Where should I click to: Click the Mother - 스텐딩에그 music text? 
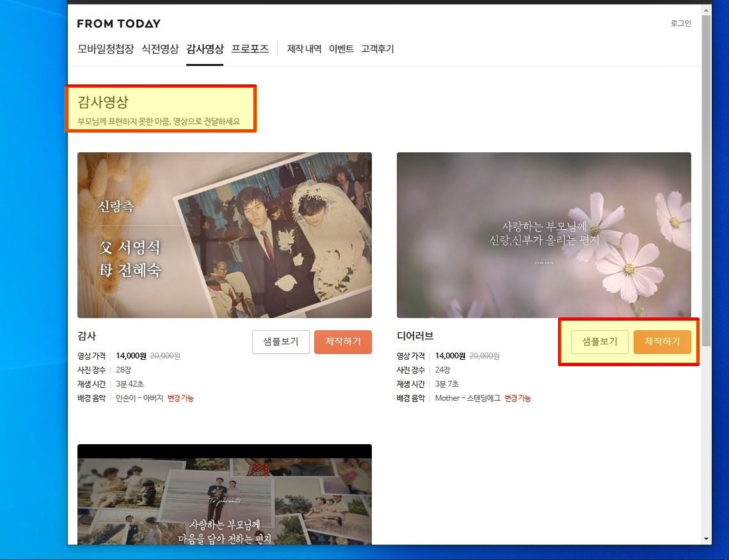click(x=468, y=398)
